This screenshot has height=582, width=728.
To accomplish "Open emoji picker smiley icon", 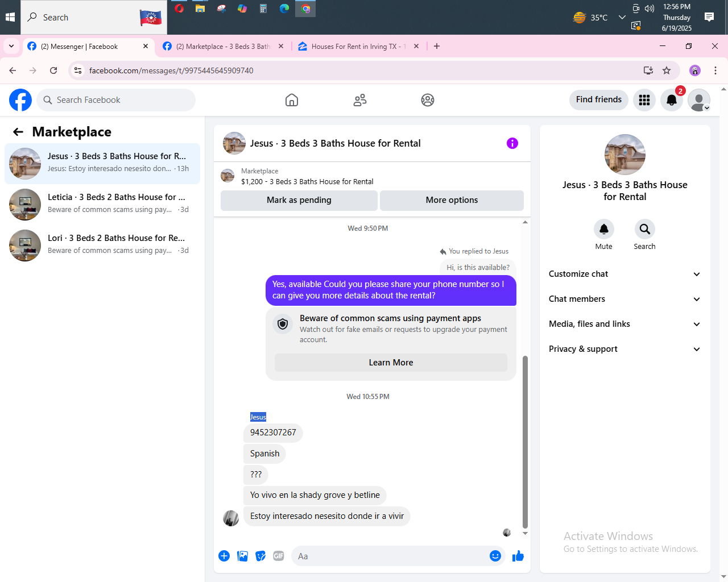I will tap(495, 556).
